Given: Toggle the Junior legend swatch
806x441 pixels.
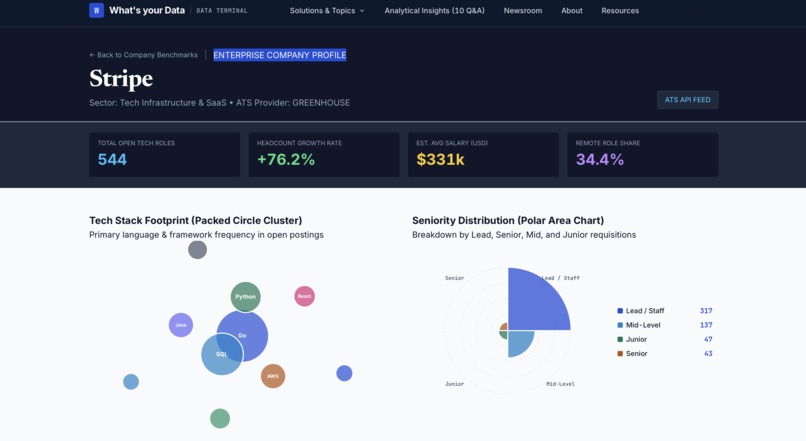Looking at the screenshot, I should coord(620,339).
